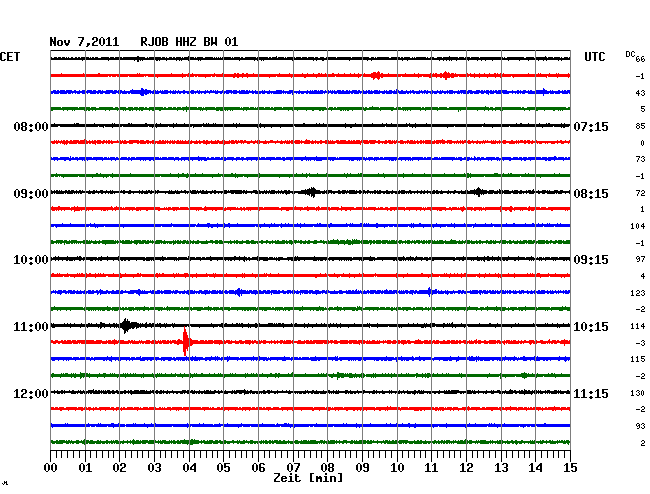The height and width of the screenshot is (494, 650).
Task: Click the DC value 115
Action: coord(638,359)
